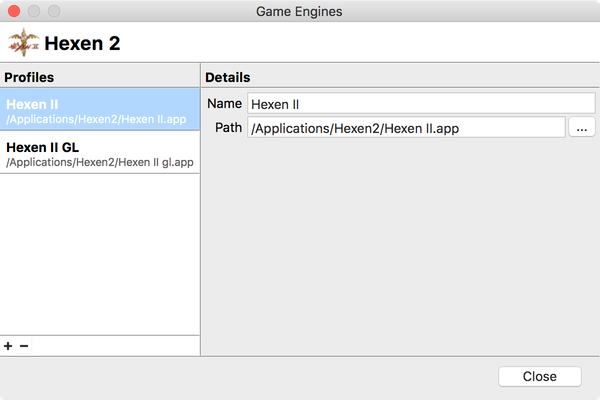
Task: Click the Hexen 2 game logo icon
Action: point(22,43)
